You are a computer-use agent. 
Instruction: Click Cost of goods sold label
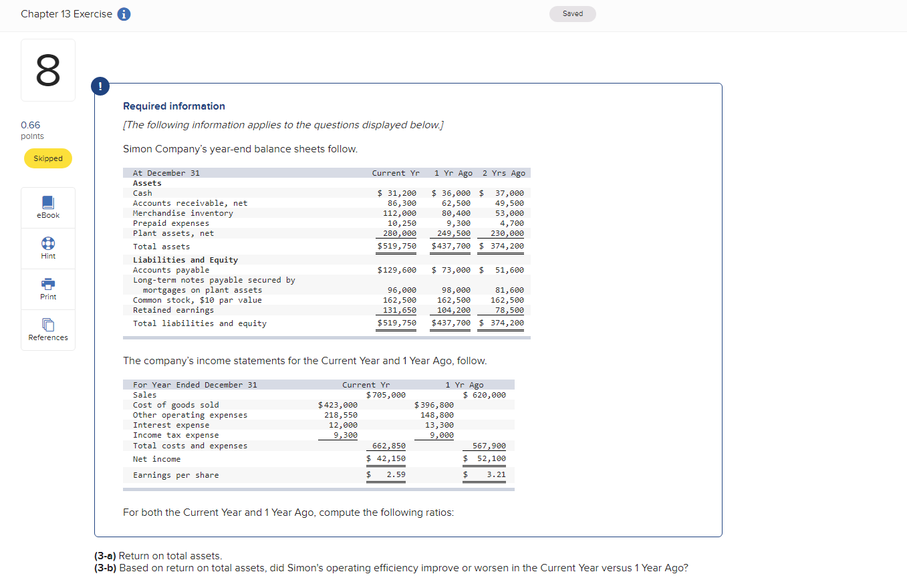click(x=176, y=405)
